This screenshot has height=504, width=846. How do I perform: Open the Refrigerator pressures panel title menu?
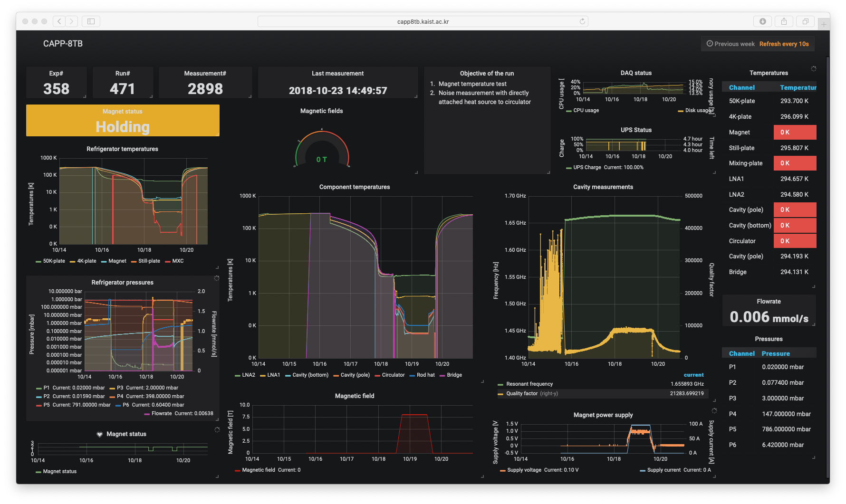[122, 283]
